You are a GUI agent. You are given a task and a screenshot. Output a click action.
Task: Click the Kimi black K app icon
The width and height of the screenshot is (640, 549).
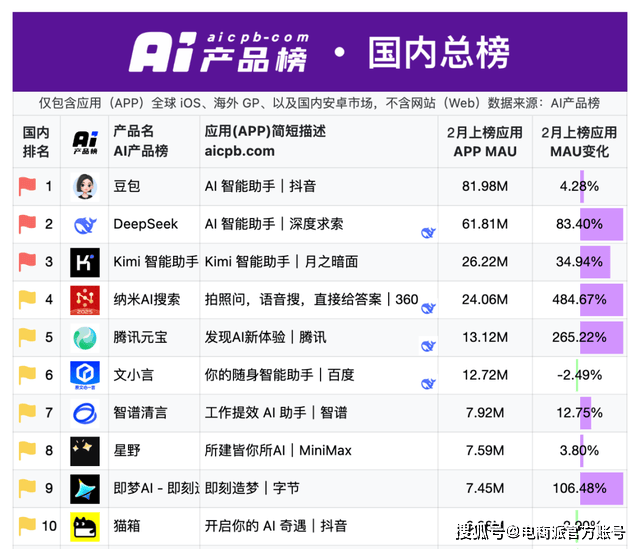pyautogui.click(x=85, y=262)
